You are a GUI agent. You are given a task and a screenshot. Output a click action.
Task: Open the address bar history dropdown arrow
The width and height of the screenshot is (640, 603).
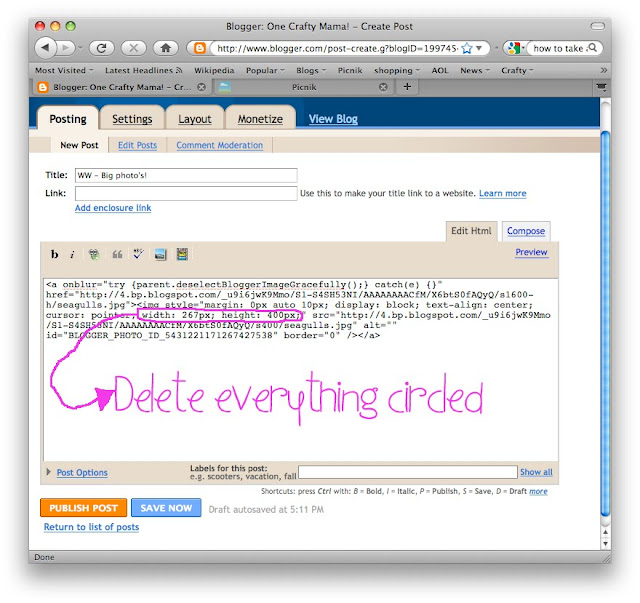[x=480, y=49]
